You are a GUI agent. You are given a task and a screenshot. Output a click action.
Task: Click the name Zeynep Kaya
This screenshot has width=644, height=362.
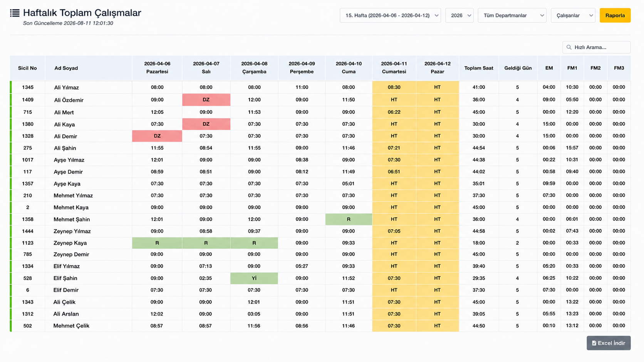coord(70,243)
